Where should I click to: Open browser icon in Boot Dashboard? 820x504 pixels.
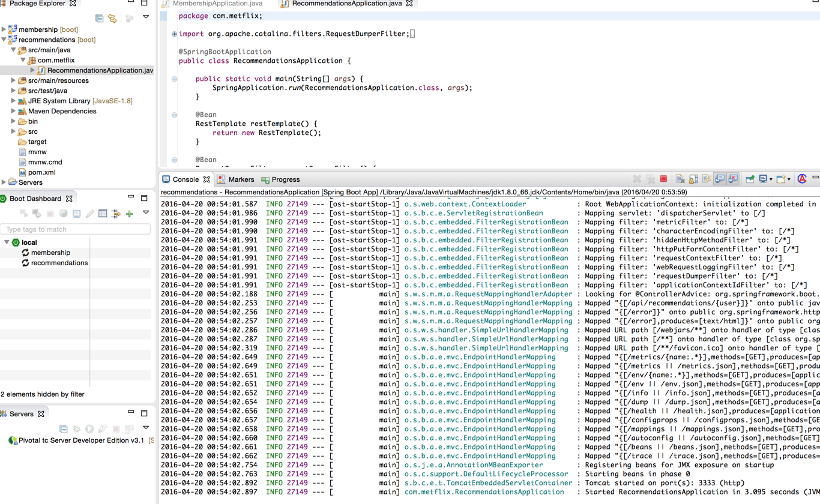[x=64, y=214]
